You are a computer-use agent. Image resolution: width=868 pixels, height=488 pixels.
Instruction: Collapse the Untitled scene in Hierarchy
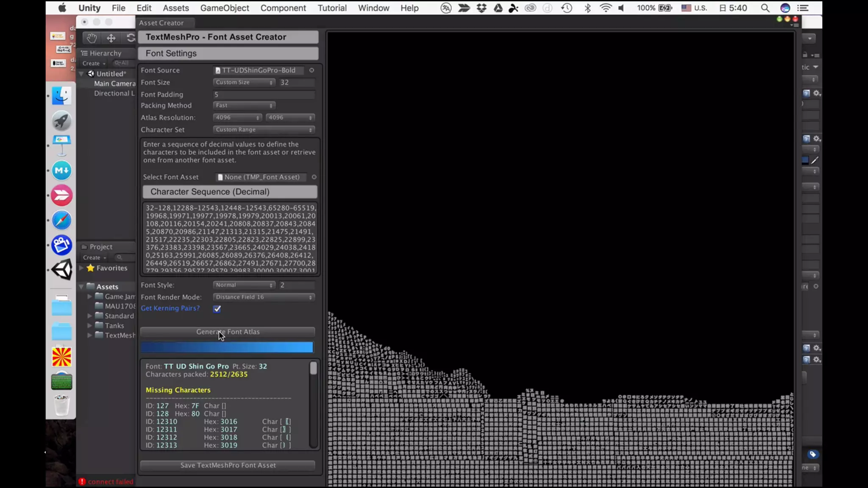tap(81, 74)
